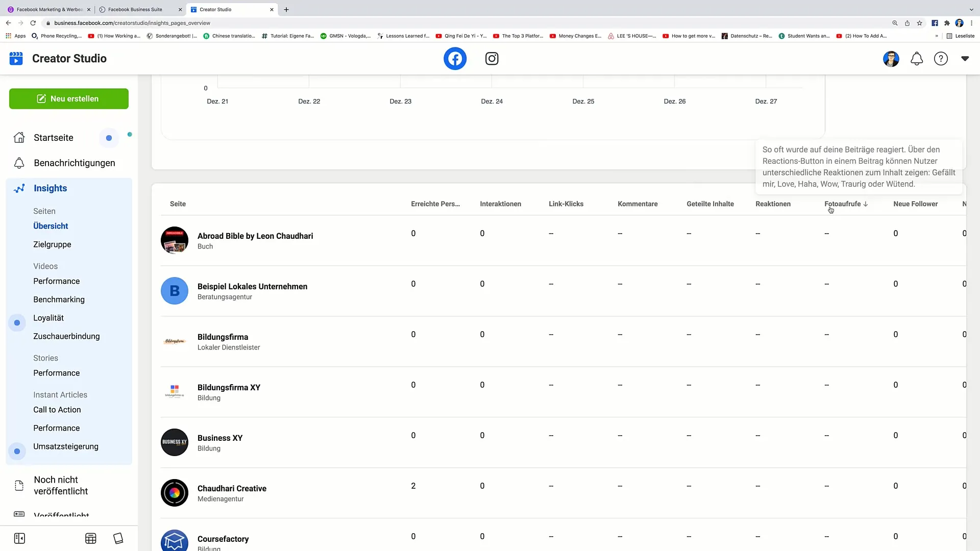Select the Übersicht menu item under Seiten

(51, 226)
